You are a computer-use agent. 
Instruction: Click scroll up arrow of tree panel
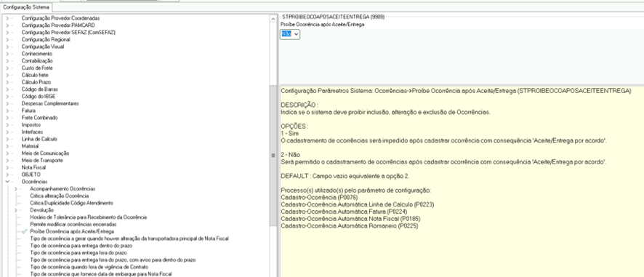pyautogui.click(x=273, y=19)
